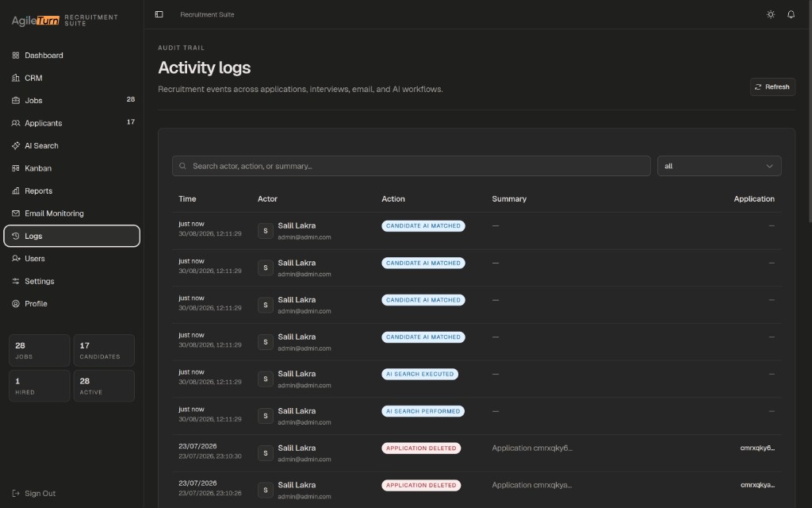Open the 28 Active stat card
812x508 pixels.
[x=104, y=386]
